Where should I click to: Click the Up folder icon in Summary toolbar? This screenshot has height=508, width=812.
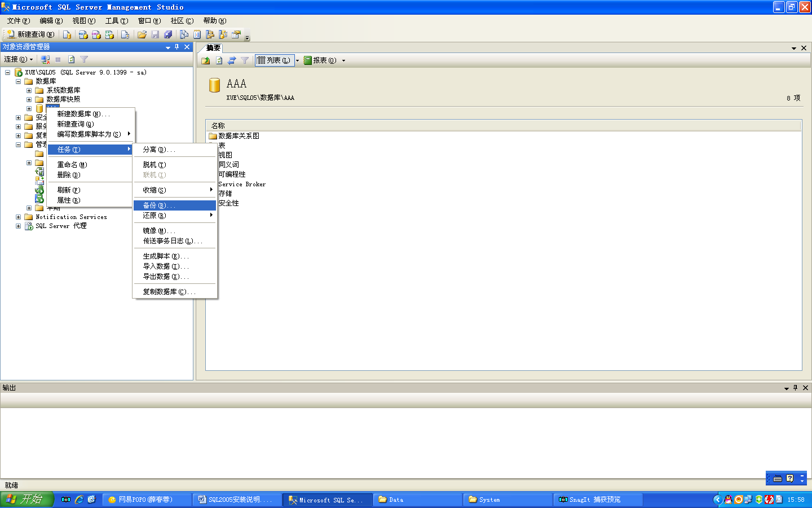click(206, 60)
